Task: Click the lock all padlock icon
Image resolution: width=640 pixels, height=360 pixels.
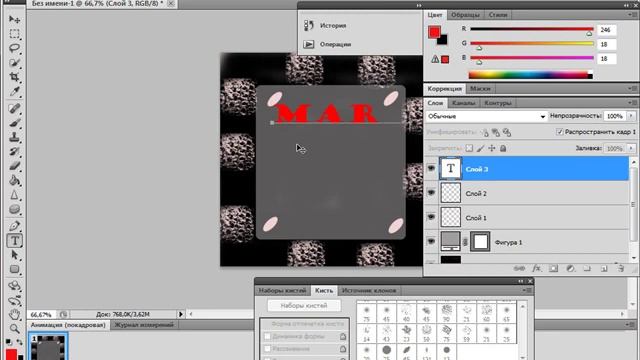Action: tap(503, 148)
